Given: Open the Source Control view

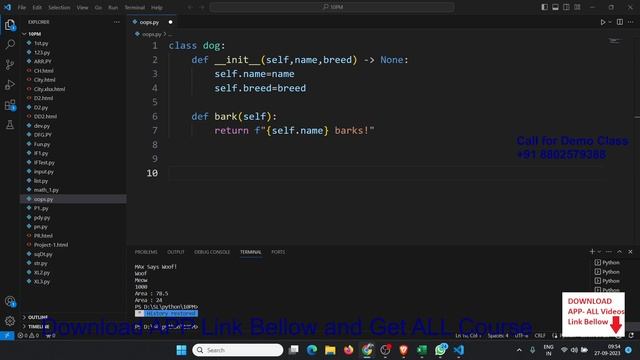Looking at the screenshot, I should pyautogui.click(x=10, y=64).
